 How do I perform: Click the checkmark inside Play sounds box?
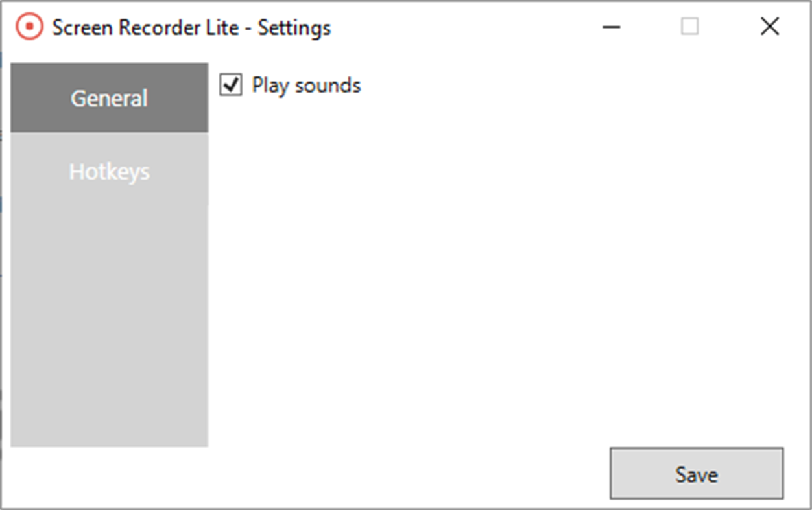(230, 85)
